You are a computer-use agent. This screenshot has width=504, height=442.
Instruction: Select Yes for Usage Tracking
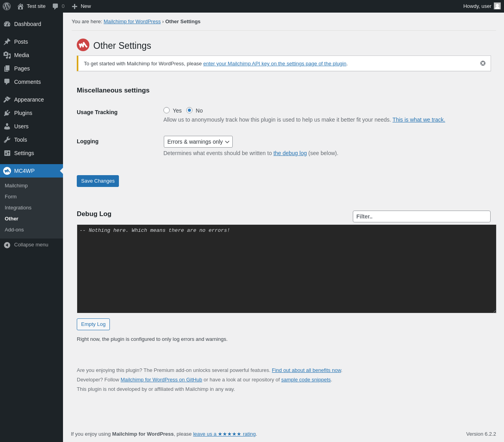[x=167, y=110]
